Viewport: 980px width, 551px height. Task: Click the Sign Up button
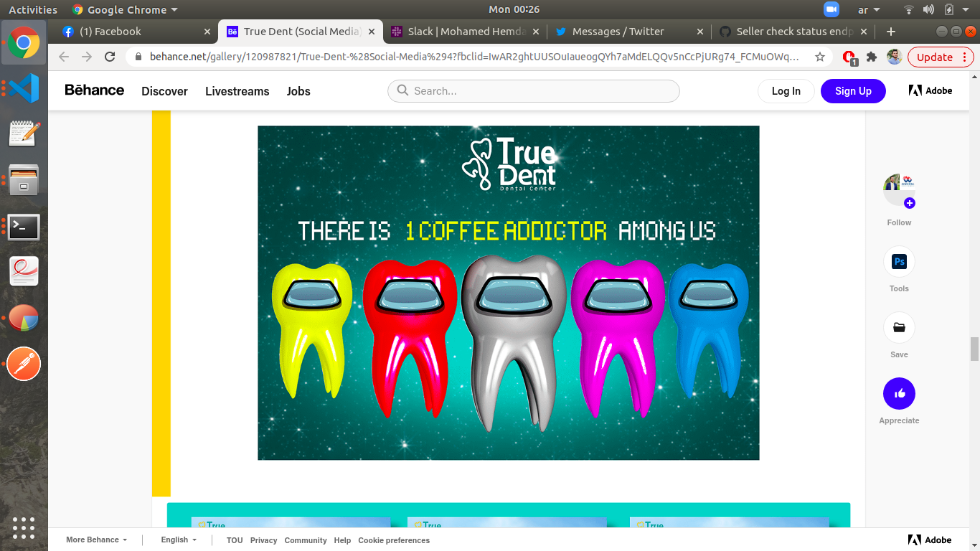point(853,91)
